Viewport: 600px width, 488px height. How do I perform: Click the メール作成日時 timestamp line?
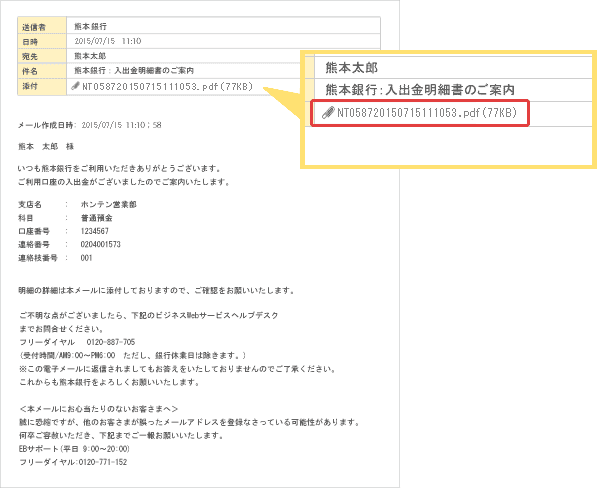(x=90, y=125)
